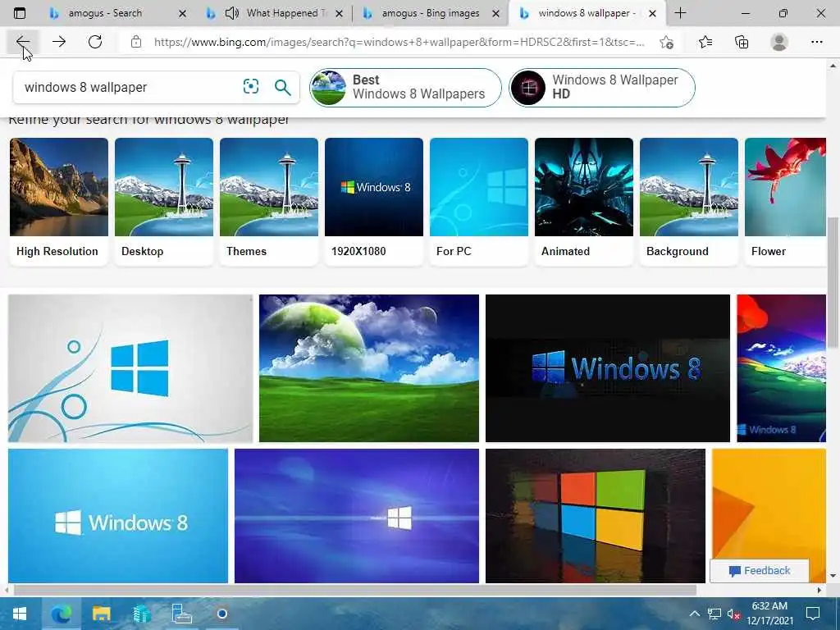Select the 'windows 8 wallpaper' tab

[587, 13]
